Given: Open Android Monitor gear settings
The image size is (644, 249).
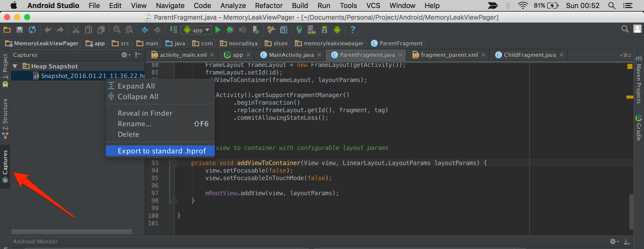Looking at the screenshot, I should 614,242.
